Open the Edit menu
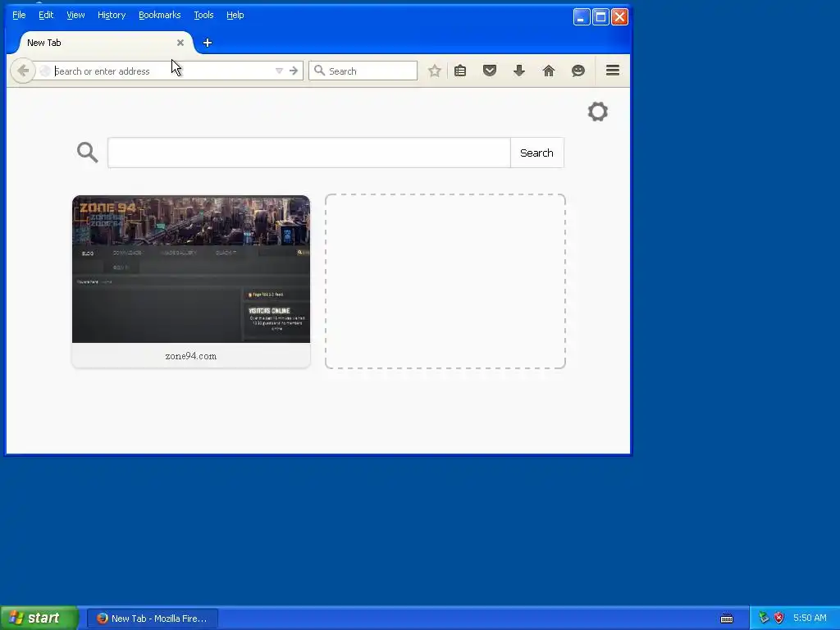 pyautogui.click(x=46, y=15)
